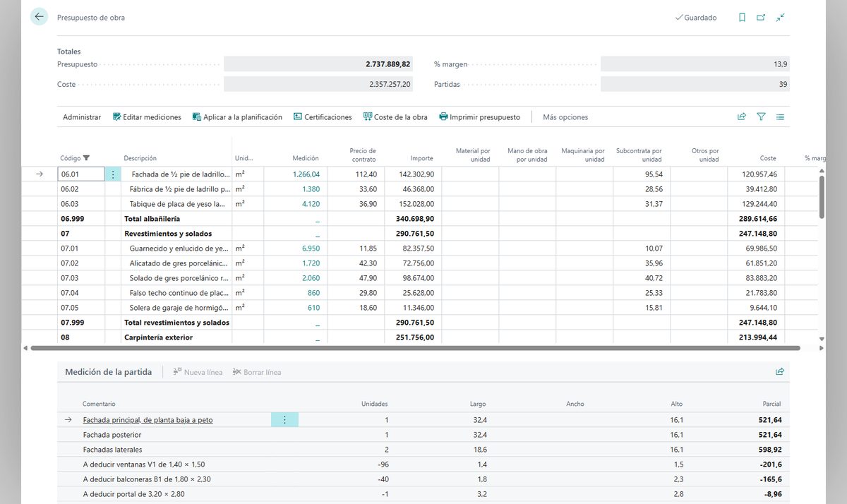Select the comment Fachadas laterales
Image resolution: width=847 pixels, height=504 pixels.
[x=112, y=450]
